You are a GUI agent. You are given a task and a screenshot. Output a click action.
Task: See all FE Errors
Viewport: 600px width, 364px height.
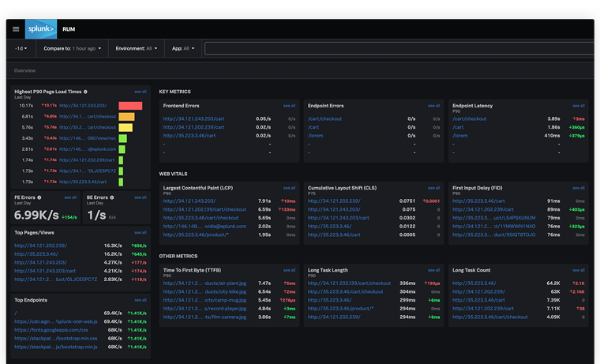coord(70,197)
